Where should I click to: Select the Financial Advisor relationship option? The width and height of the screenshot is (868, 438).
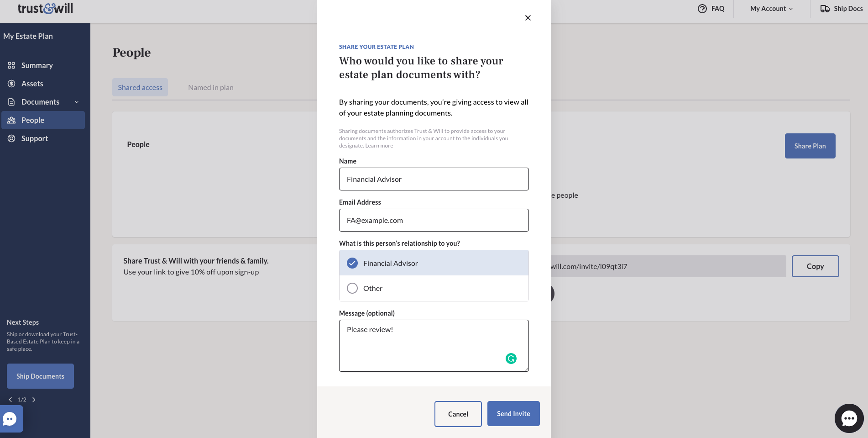pos(434,263)
